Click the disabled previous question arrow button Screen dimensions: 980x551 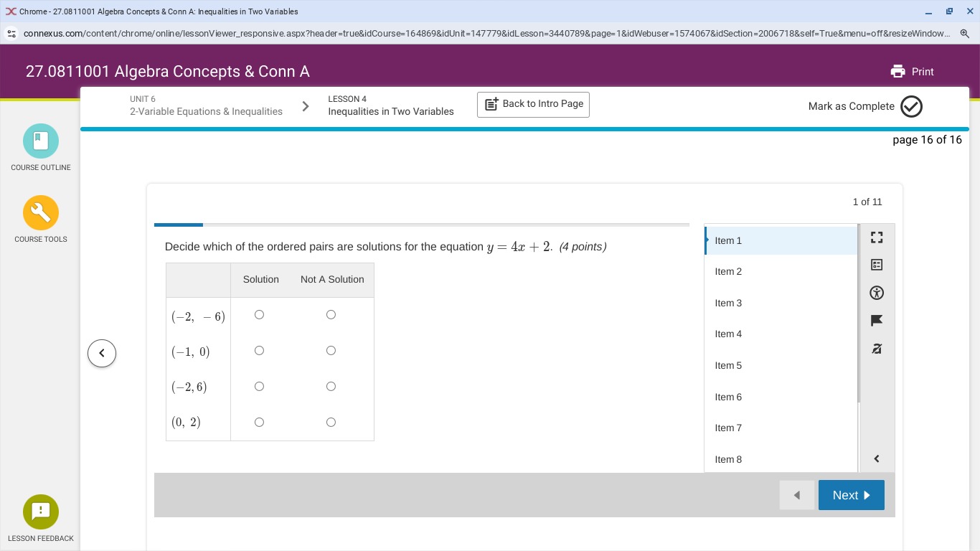point(797,495)
